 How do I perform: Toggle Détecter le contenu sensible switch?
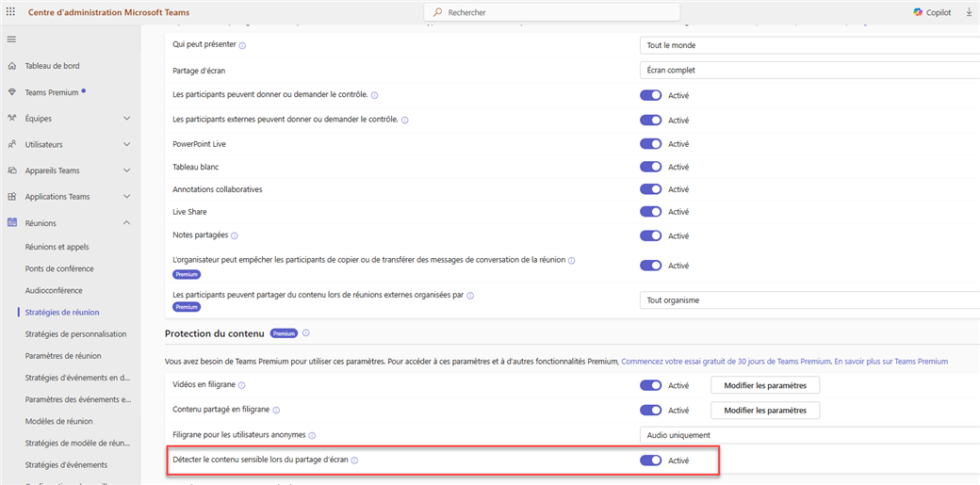point(650,461)
